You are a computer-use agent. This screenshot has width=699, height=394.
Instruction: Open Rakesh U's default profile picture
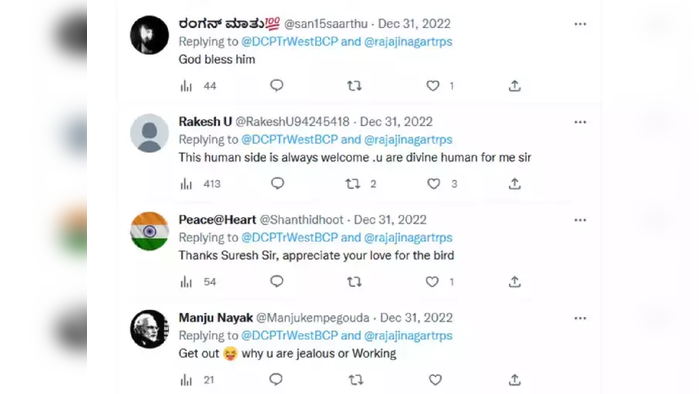tap(149, 133)
